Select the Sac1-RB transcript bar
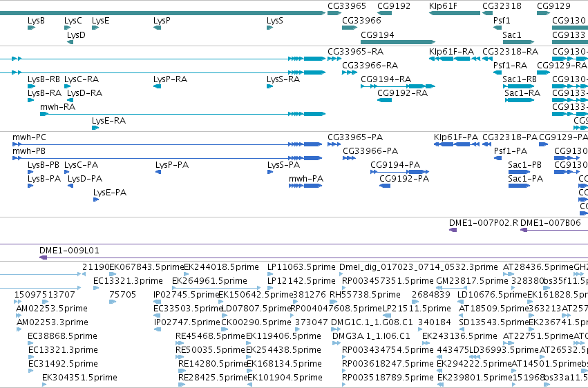 coord(518,86)
